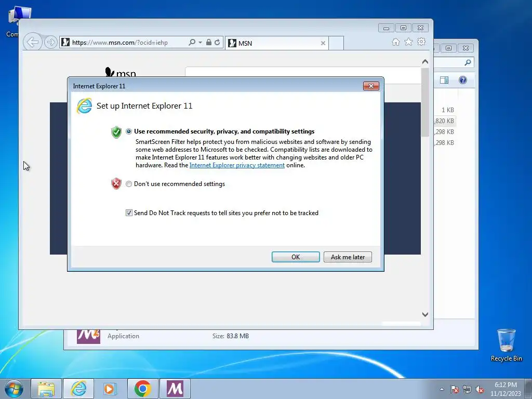Open File Explorer from the taskbar

pyautogui.click(x=46, y=389)
